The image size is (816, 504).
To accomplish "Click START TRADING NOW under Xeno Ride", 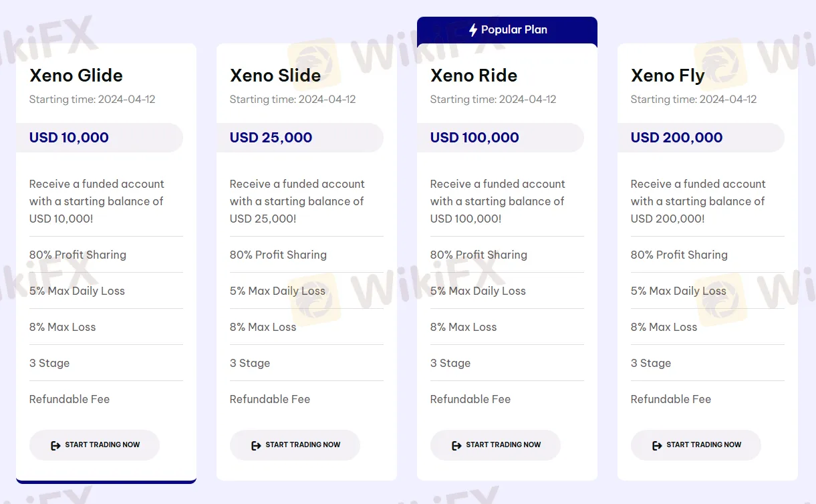I will point(495,445).
